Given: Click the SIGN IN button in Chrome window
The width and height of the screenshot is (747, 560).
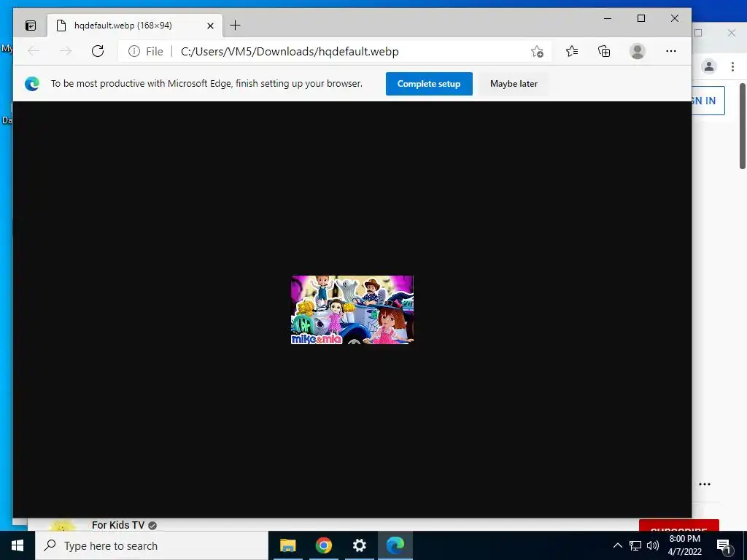Looking at the screenshot, I should (708, 101).
